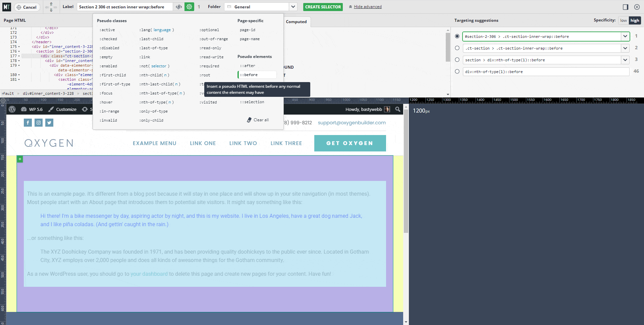644x325 pixels.
Task: Choose the :hover pseudo class
Action: tap(106, 102)
